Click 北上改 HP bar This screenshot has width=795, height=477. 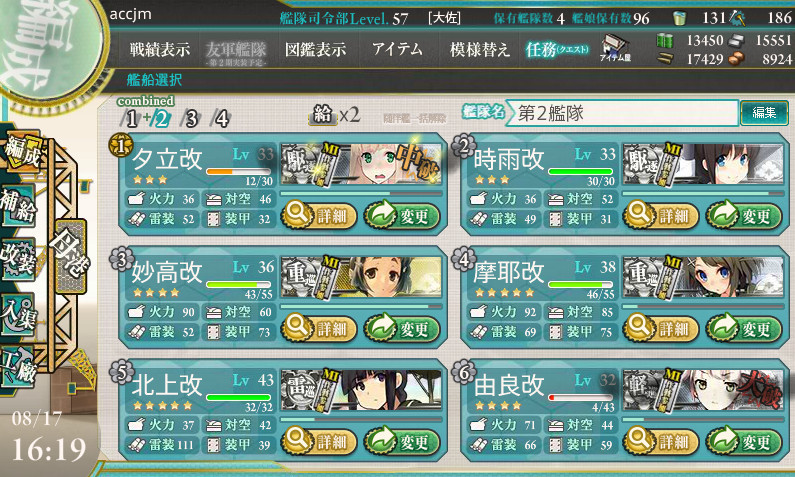[238, 397]
